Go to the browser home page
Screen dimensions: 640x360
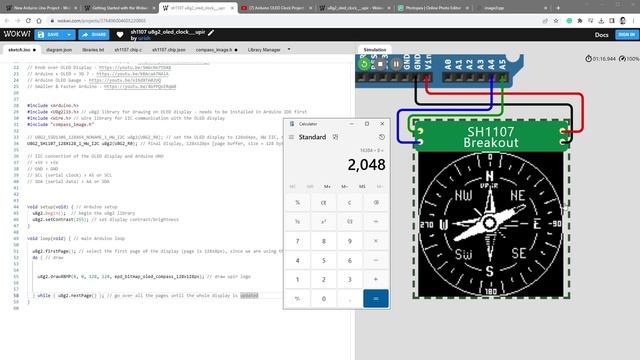point(39,20)
